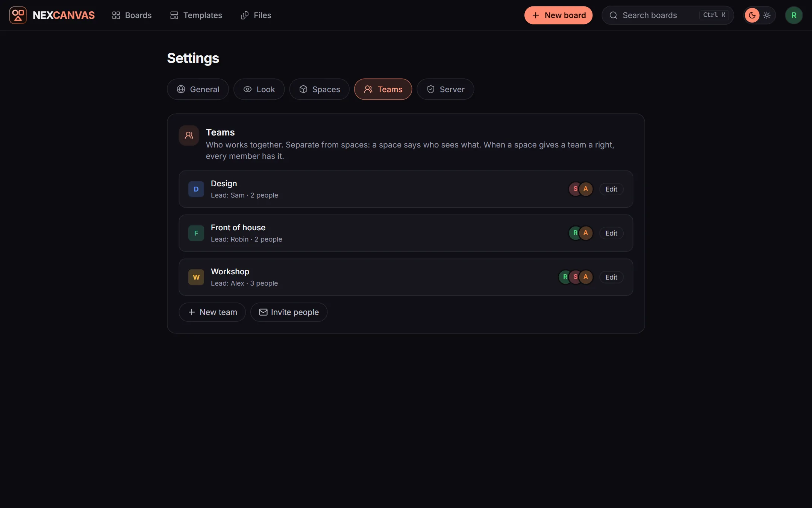Viewport: 812px width, 508px height.
Task: Switch to light mode sun icon
Action: point(767,15)
